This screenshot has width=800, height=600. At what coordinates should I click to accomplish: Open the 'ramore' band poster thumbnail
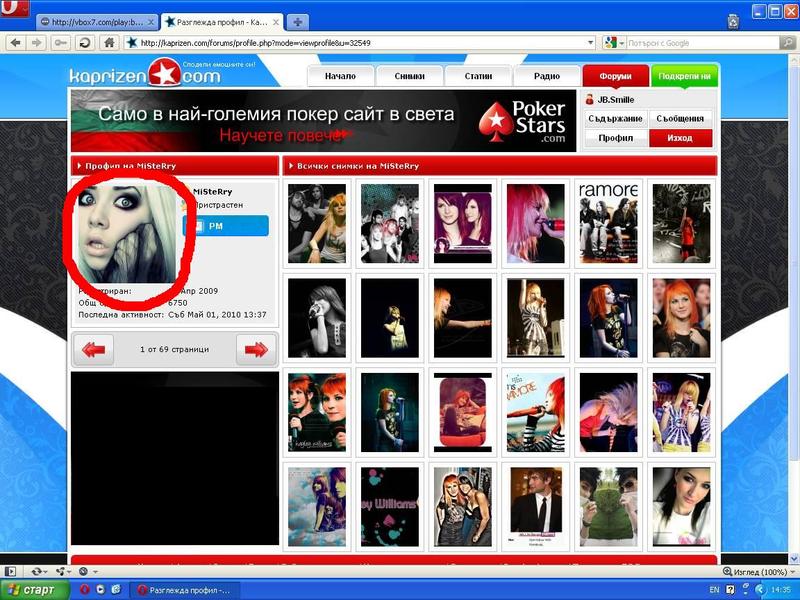[x=608, y=224]
